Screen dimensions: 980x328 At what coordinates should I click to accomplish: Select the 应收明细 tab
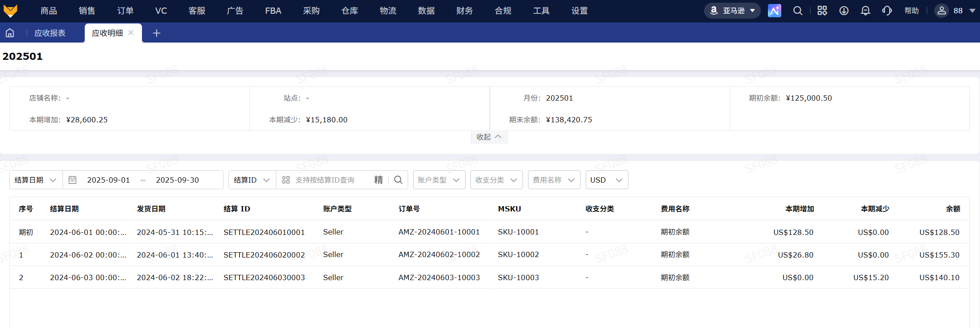click(107, 33)
